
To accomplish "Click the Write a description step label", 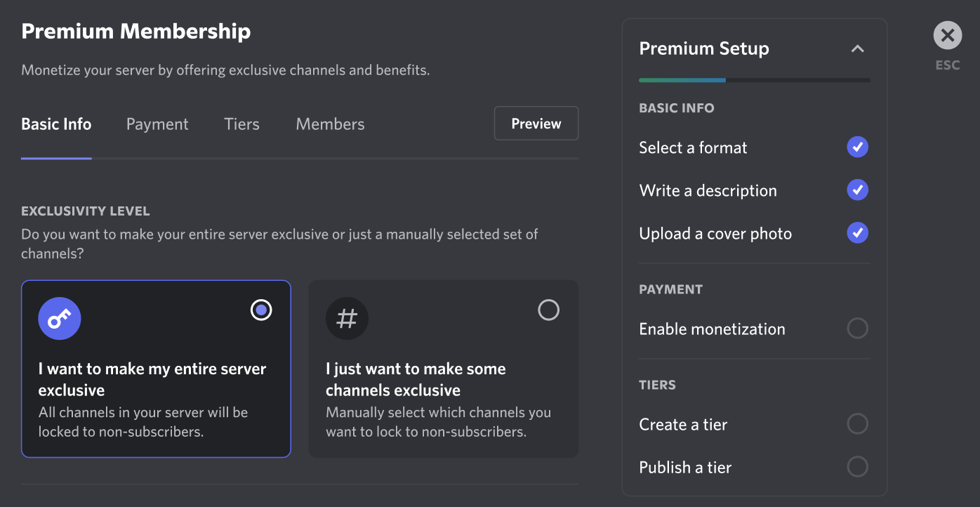I will click(x=708, y=190).
